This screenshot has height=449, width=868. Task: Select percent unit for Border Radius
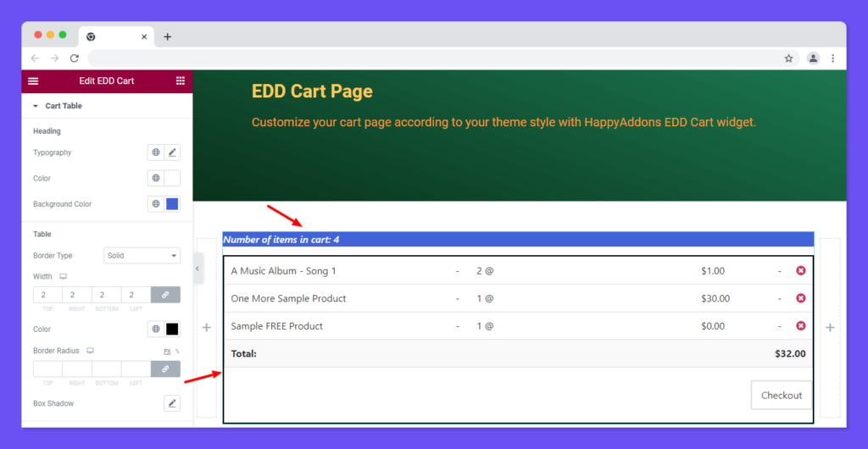pyautogui.click(x=177, y=351)
